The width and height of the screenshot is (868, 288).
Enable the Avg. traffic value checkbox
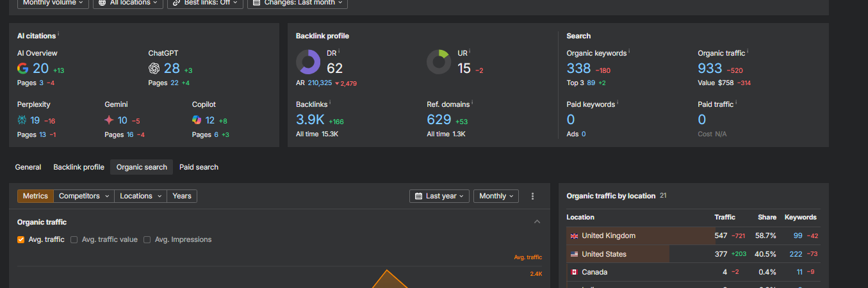click(x=74, y=239)
